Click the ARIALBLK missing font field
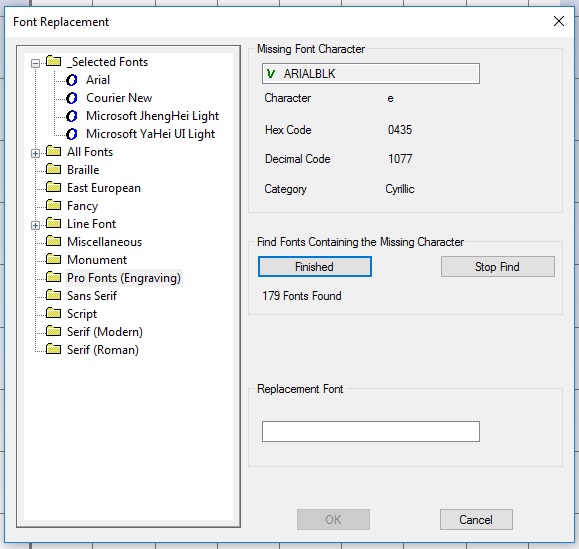This screenshot has height=549, width=579. coord(371,73)
